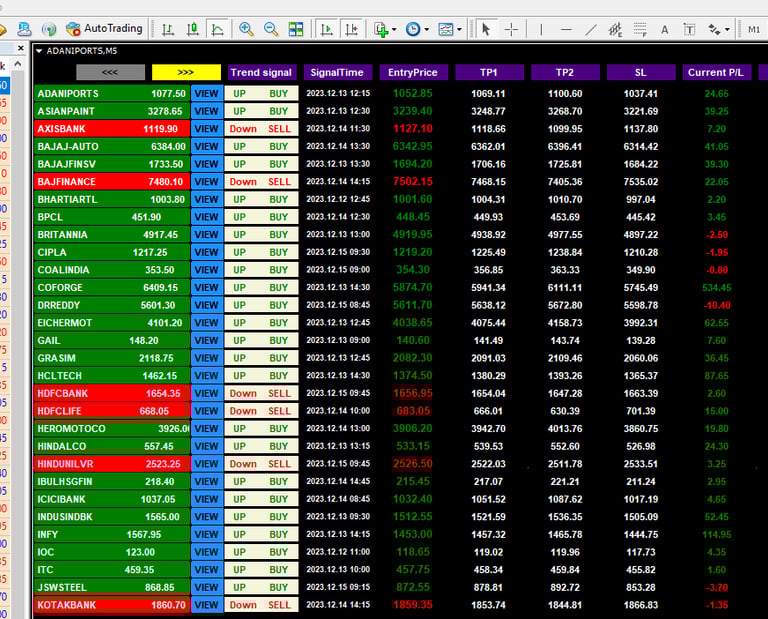Zoom out of the chart

coord(271,29)
